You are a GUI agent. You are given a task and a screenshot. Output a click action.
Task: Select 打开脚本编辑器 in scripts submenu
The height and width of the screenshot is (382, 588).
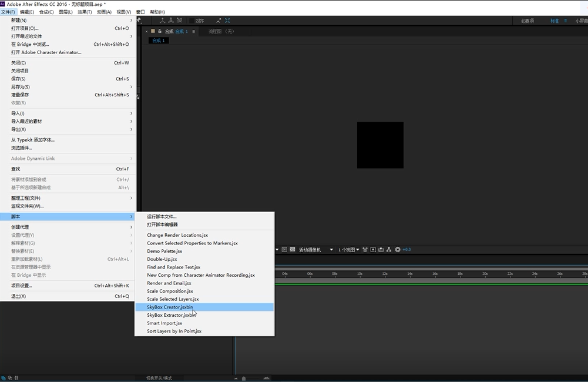(x=204, y=224)
